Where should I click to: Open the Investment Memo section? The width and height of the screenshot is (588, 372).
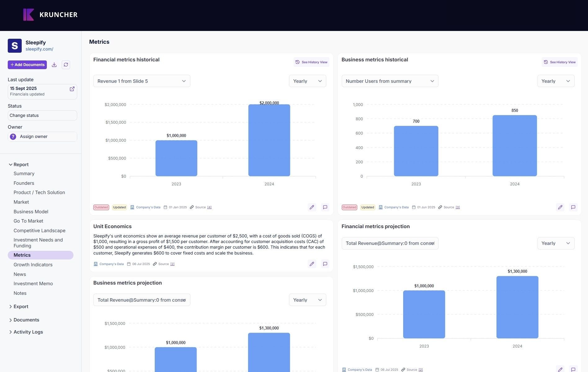(33, 284)
